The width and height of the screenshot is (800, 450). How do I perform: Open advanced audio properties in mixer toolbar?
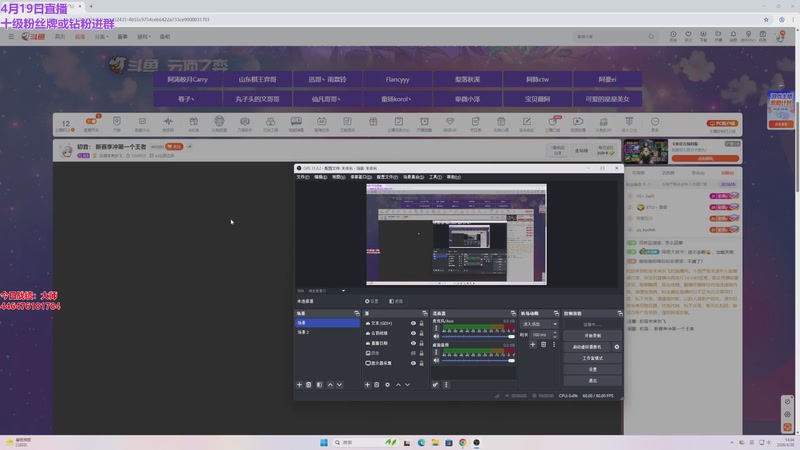(x=435, y=385)
